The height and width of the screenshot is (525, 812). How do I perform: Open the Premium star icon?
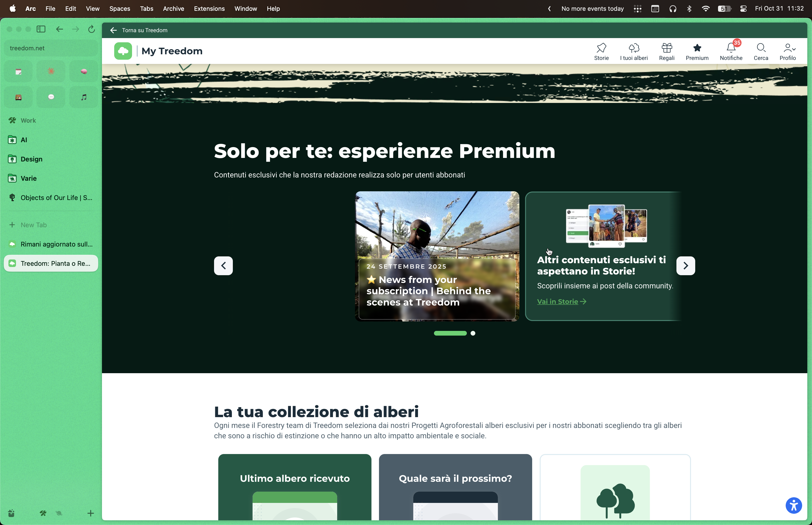[x=697, y=48]
